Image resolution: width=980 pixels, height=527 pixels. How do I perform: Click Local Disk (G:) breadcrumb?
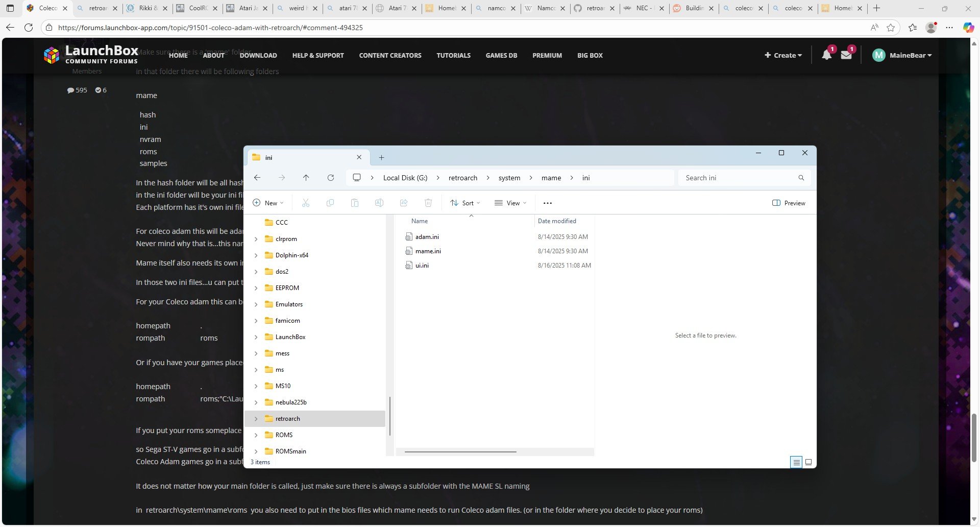[x=405, y=178]
